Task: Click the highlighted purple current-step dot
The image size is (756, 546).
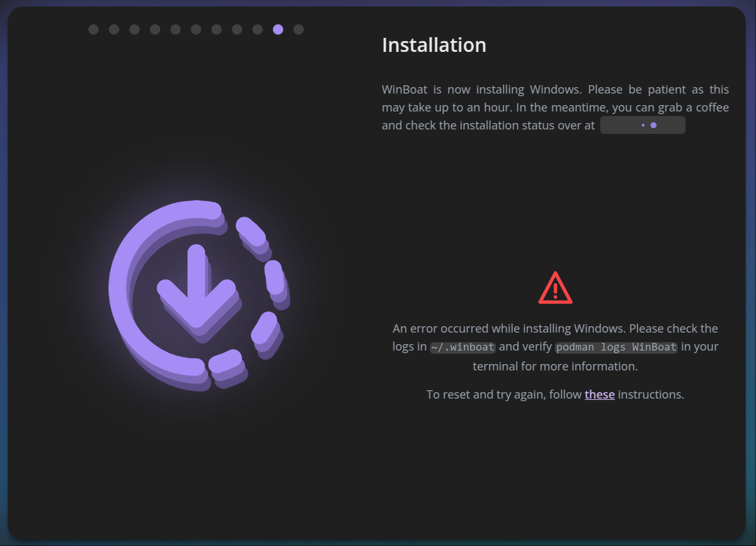Action: point(278,29)
